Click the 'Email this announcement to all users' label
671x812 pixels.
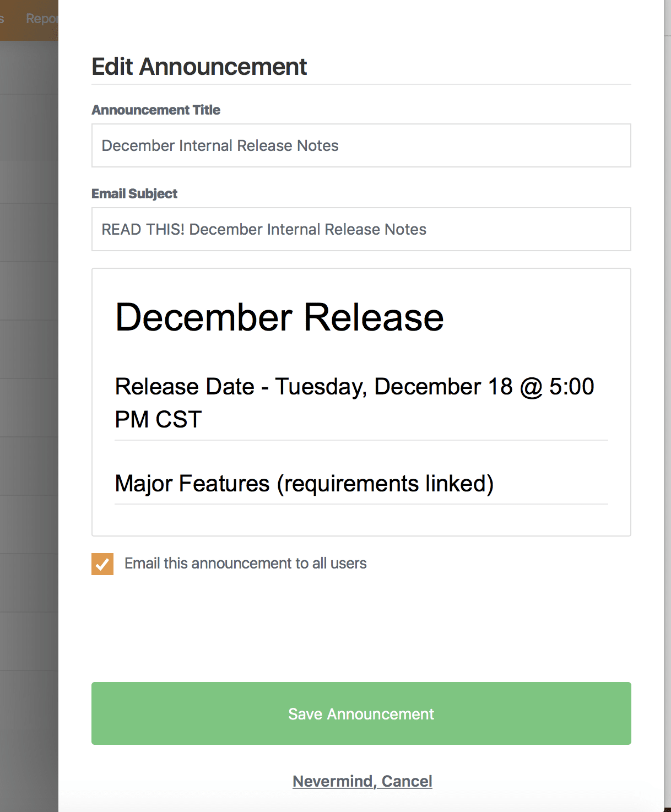(245, 564)
